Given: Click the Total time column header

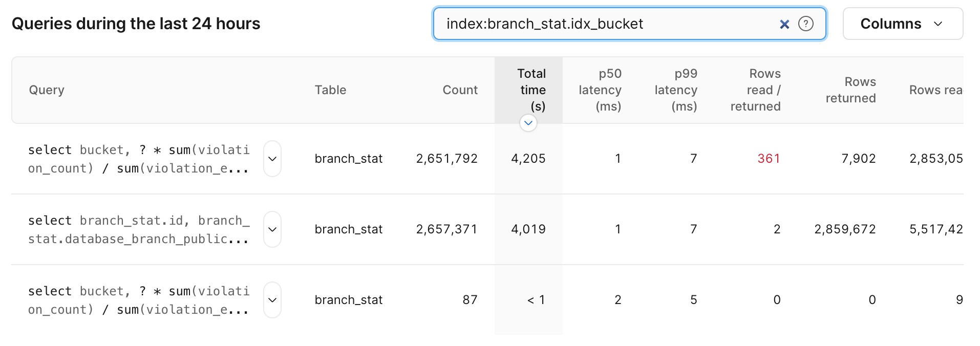Looking at the screenshot, I should point(531,90).
